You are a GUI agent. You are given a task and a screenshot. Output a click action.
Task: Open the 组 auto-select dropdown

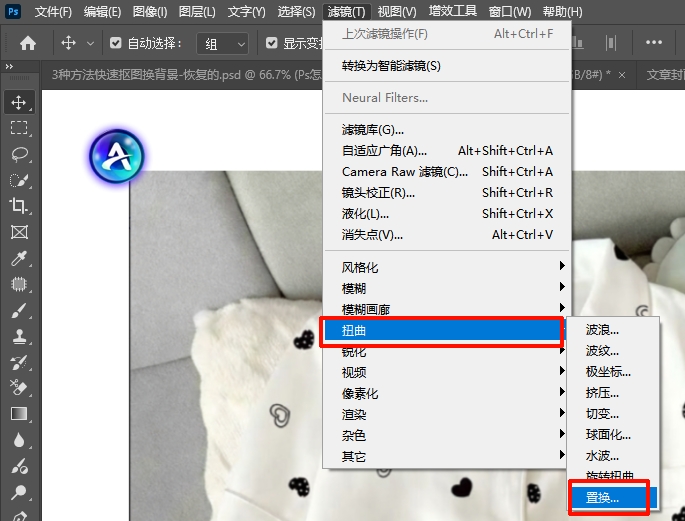click(226, 44)
